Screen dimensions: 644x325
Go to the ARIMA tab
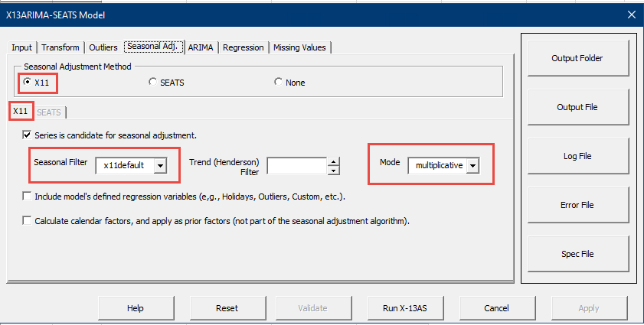pos(201,47)
